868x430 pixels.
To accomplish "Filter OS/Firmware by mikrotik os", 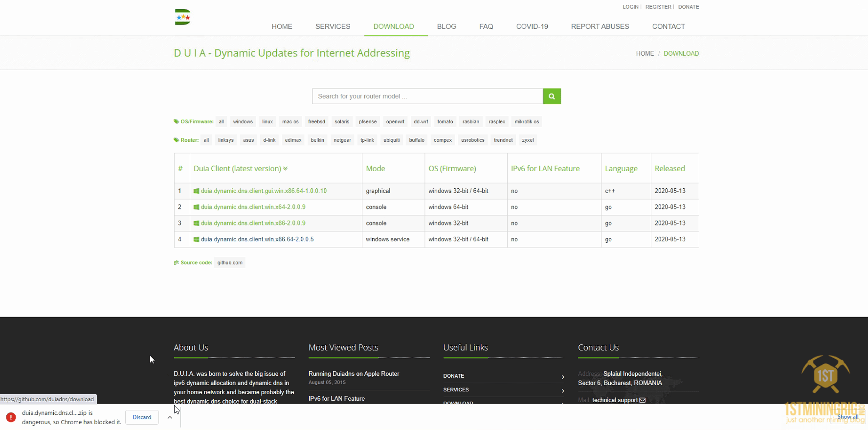I will click(527, 122).
